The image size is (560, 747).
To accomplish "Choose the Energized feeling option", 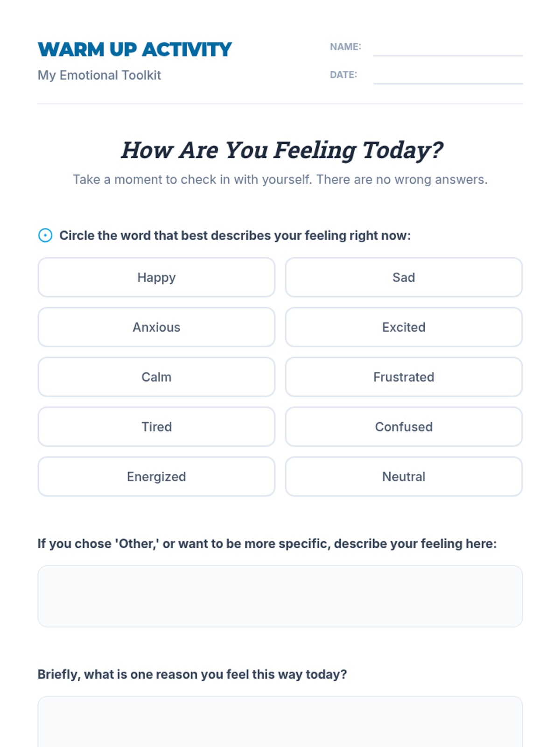I will click(156, 477).
